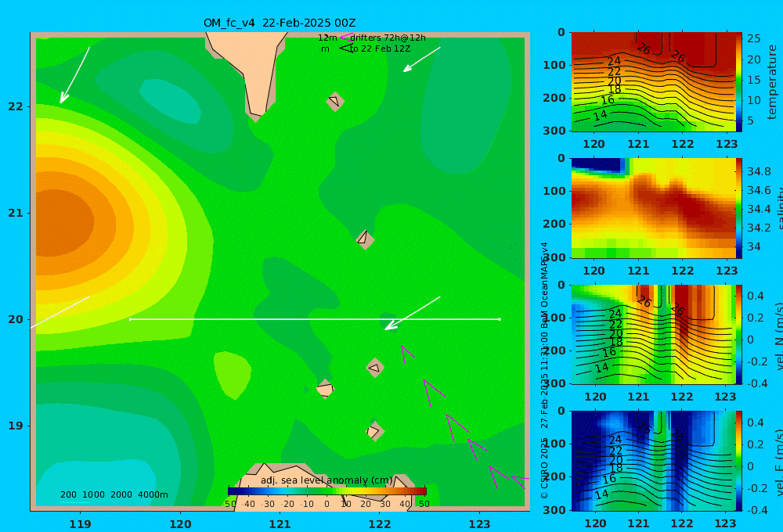Click the temperature color scale bar

coord(738,82)
